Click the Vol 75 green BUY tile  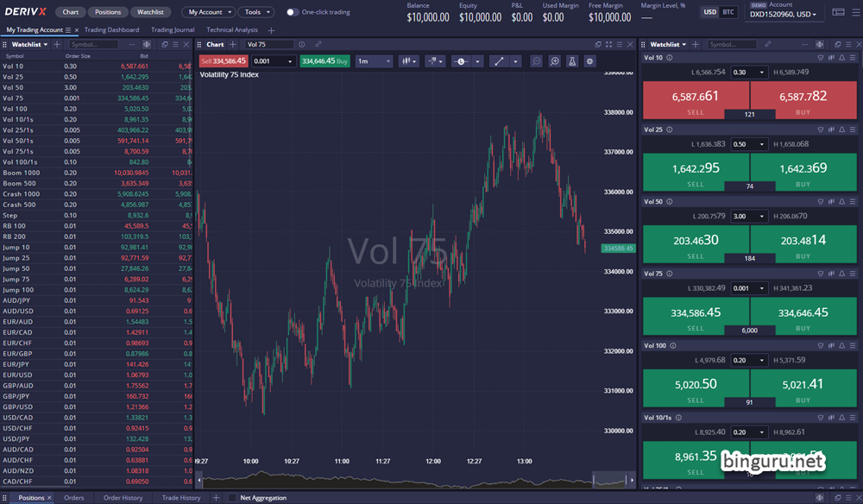click(803, 316)
